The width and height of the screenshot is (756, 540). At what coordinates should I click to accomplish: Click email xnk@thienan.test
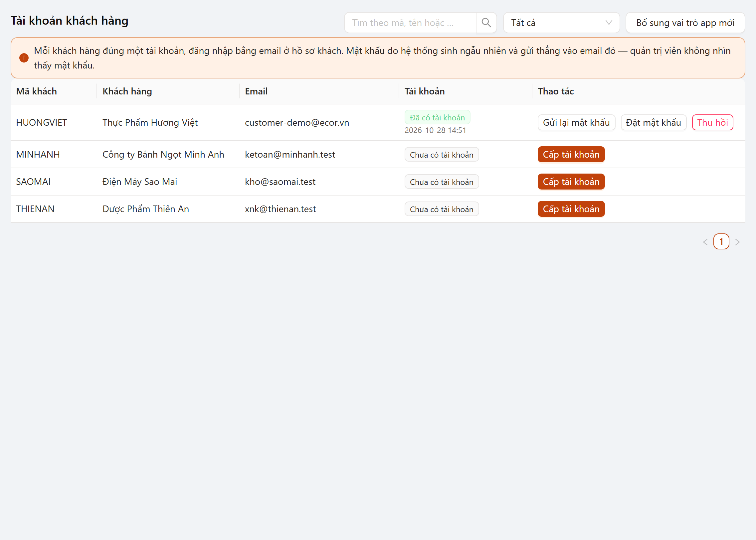pyautogui.click(x=280, y=209)
